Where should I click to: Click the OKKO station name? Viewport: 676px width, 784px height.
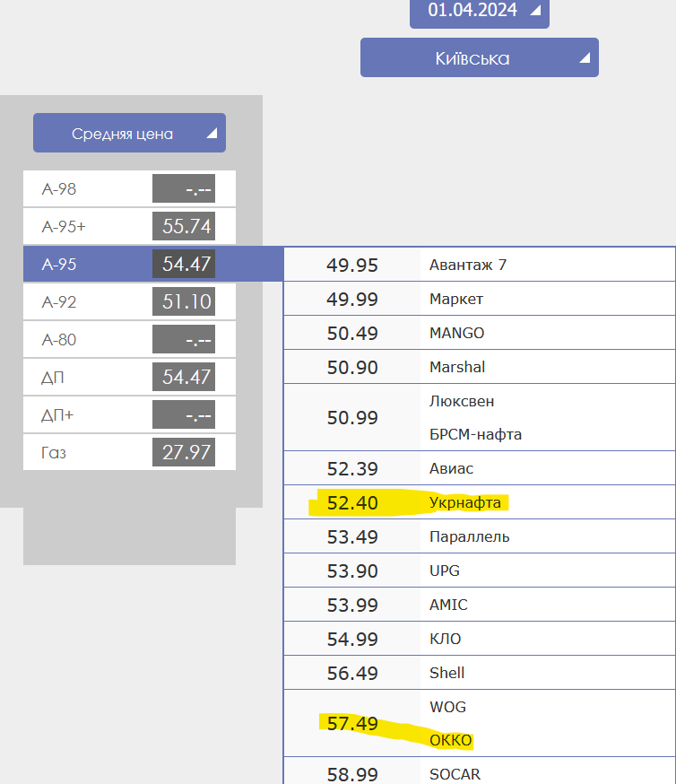[x=451, y=741]
